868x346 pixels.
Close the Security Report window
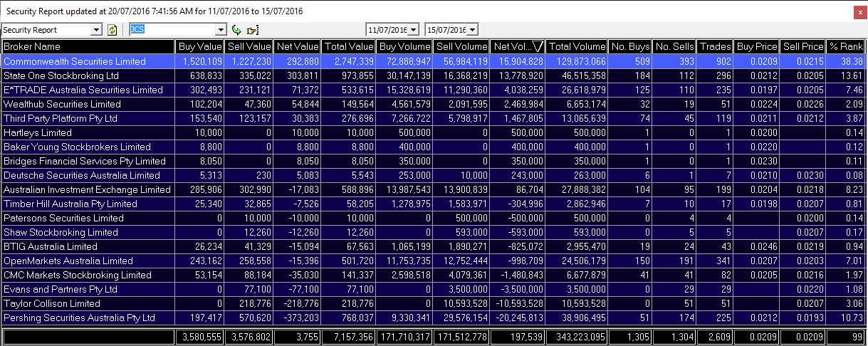click(860, 11)
